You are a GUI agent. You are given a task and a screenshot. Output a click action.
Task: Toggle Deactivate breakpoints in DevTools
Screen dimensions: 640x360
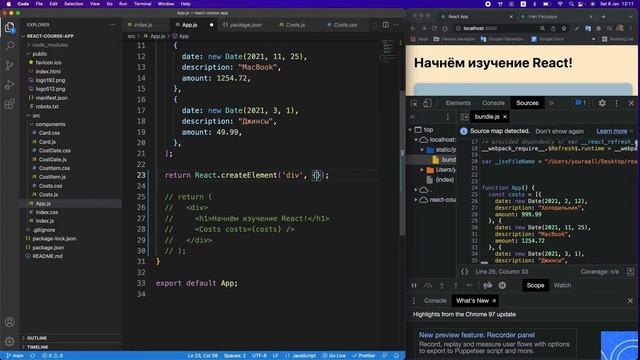click(x=488, y=285)
